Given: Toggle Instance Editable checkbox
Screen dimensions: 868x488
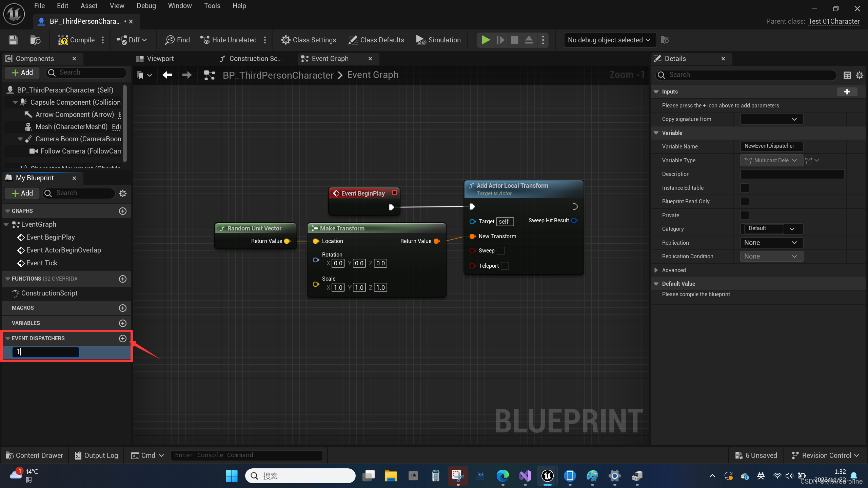Looking at the screenshot, I should 745,188.
